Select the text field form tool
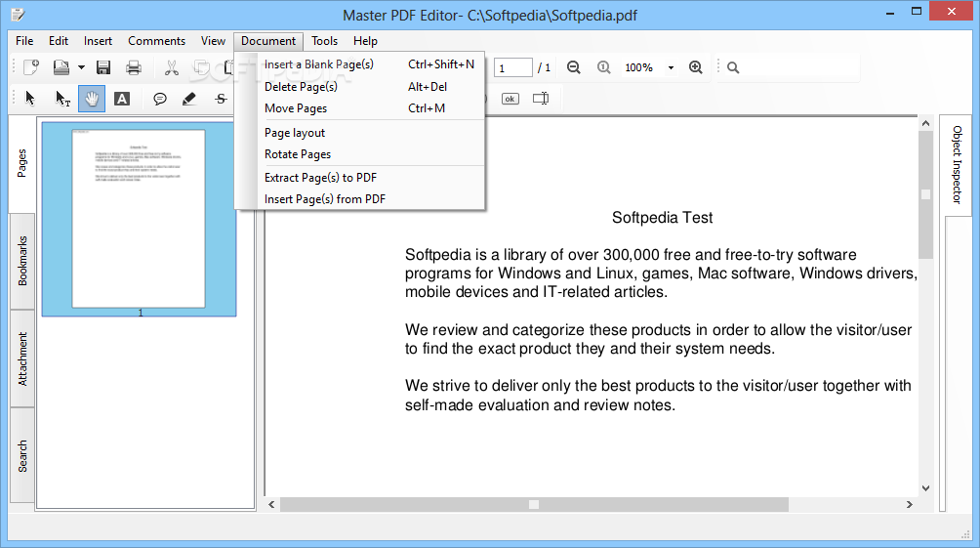Screen dimensions: 980x548 541,99
